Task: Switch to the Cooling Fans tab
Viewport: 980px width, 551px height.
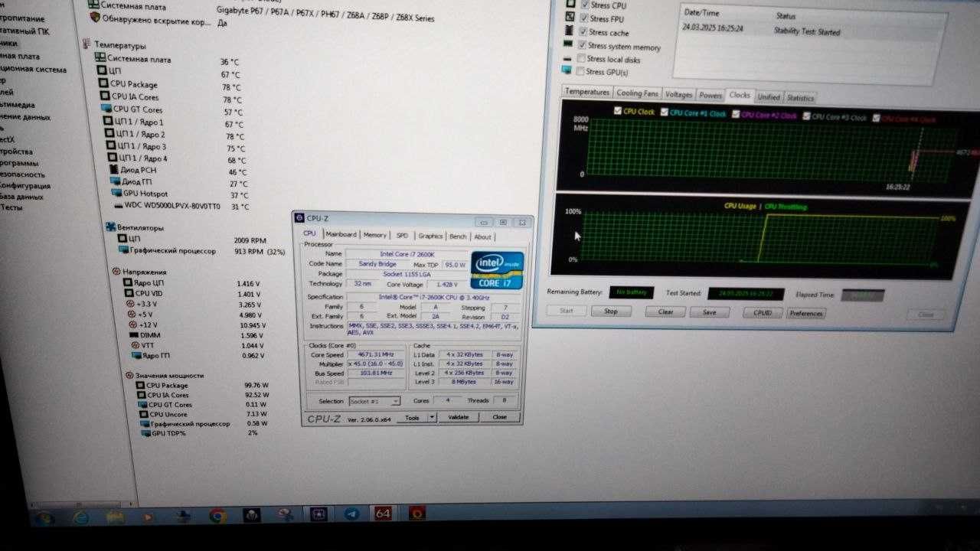Action: (x=638, y=93)
